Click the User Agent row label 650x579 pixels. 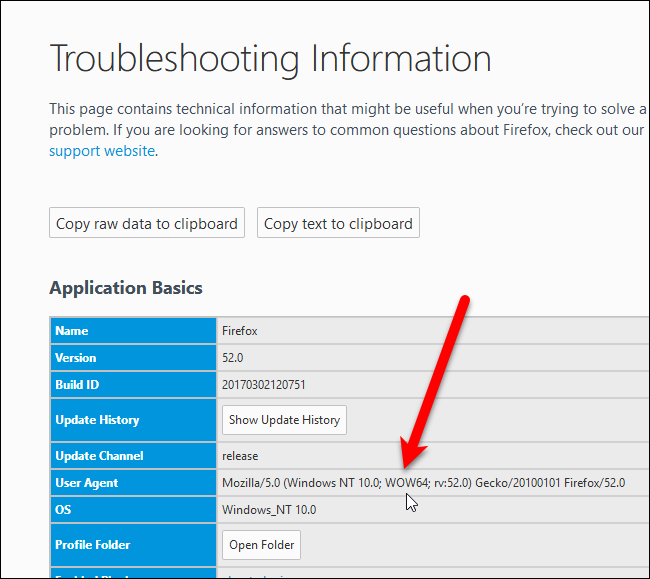[x=87, y=483]
